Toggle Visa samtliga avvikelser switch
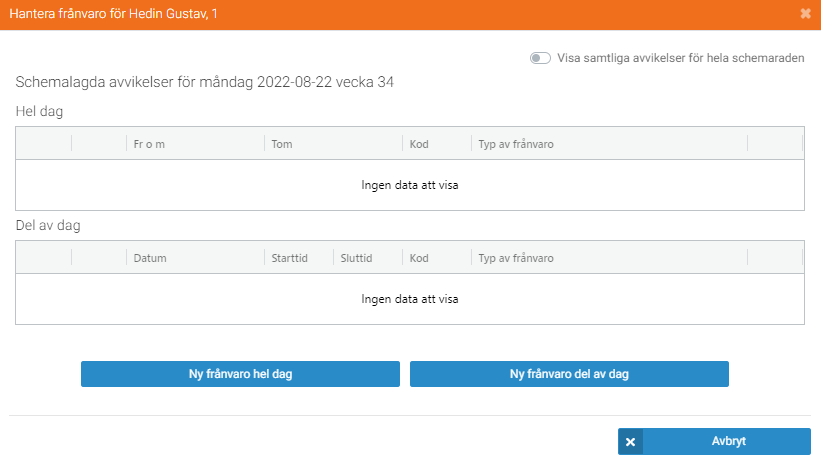This screenshot has height=465, width=821. 540,58
